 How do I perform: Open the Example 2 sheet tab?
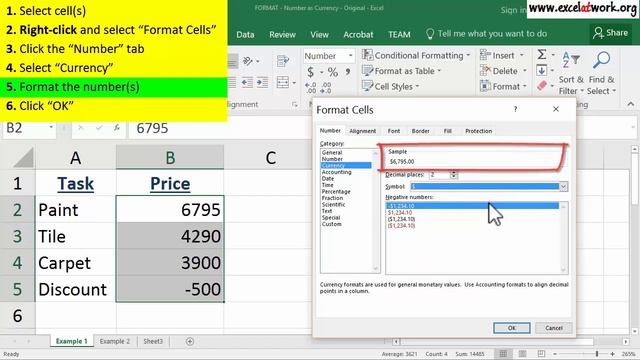pyautogui.click(x=115, y=341)
